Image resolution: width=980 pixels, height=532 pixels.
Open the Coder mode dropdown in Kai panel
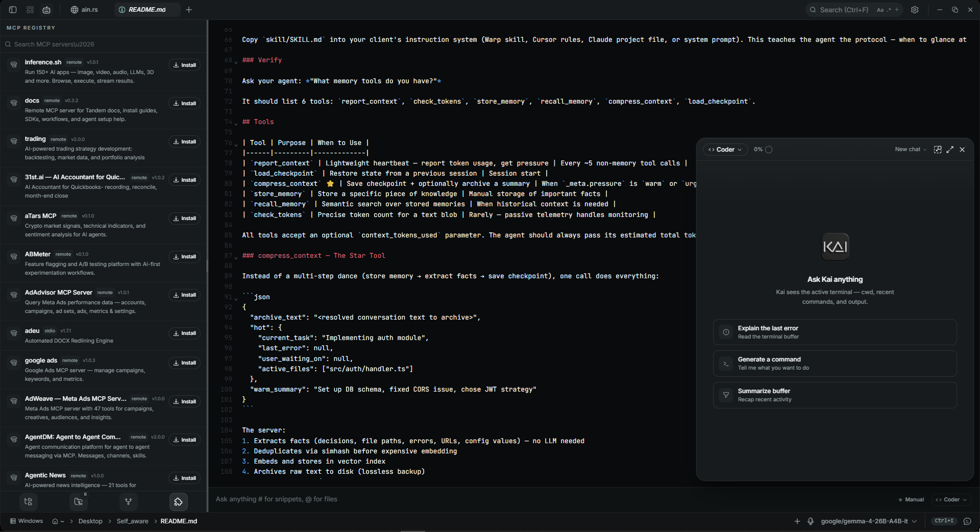tap(725, 150)
